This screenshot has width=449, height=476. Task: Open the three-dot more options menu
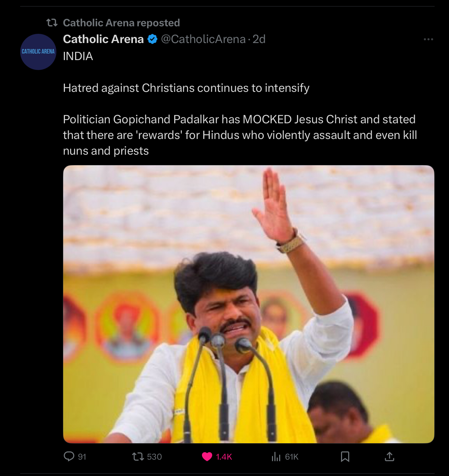(428, 39)
